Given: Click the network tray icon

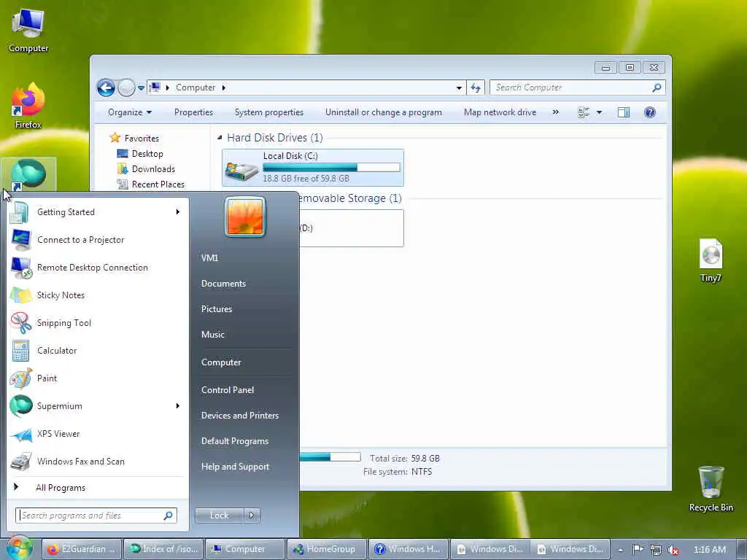Looking at the screenshot, I should click(x=656, y=550).
